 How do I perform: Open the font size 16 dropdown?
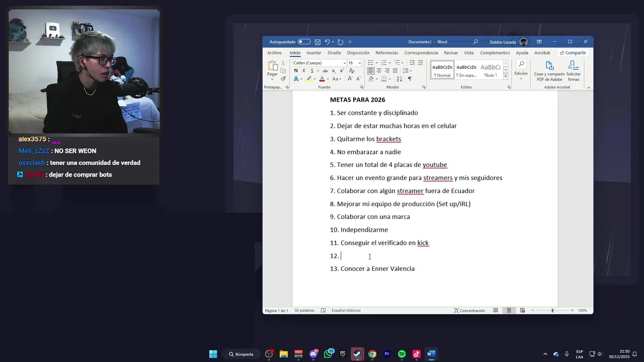pos(359,63)
